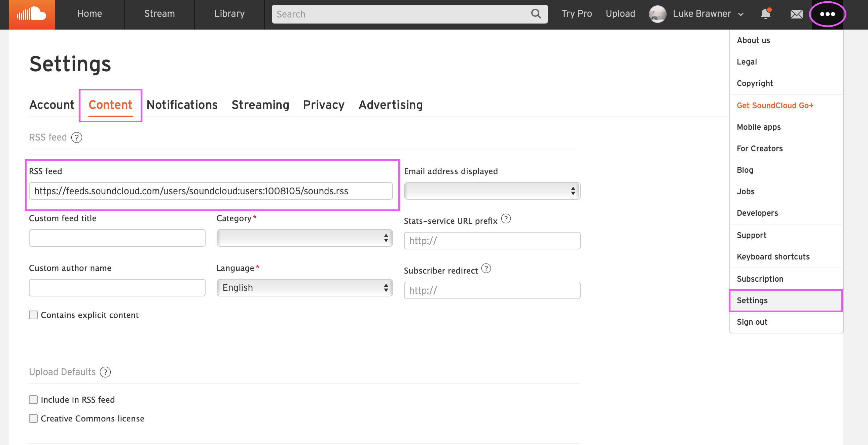
Task: Click Settings in the dropdown menu
Action: [x=786, y=300]
